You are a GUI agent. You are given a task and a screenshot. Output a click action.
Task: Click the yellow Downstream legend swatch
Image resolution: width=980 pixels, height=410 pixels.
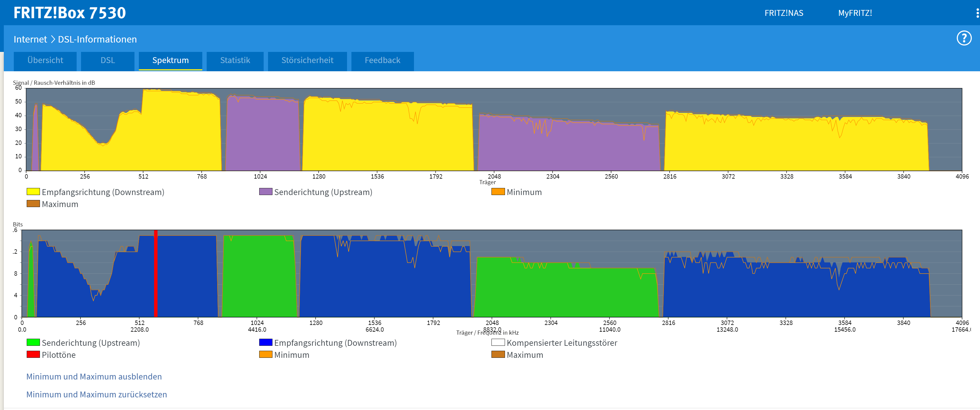pyautogui.click(x=33, y=192)
